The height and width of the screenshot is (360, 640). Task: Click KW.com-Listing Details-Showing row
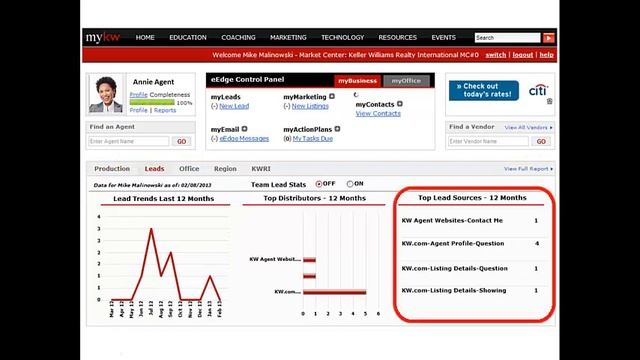point(472,291)
